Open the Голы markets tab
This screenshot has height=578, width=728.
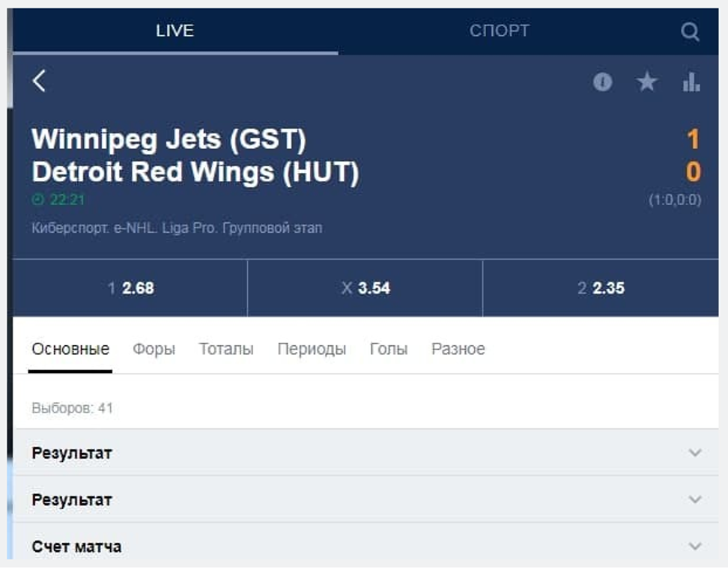[x=389, y=349]
